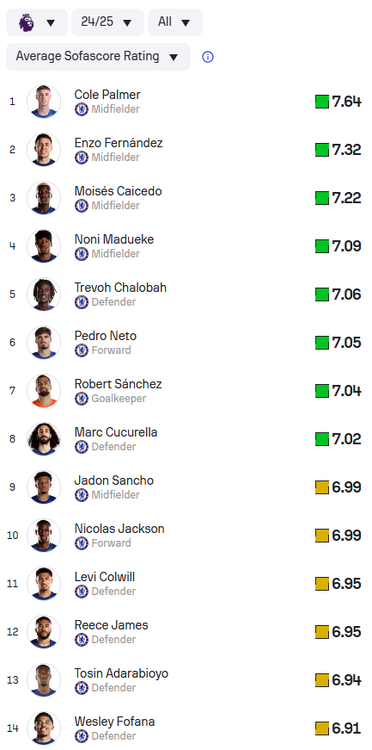
Task: Click yellow 6.95 rating box for Levi Colwill
Action: click(322, 584)
